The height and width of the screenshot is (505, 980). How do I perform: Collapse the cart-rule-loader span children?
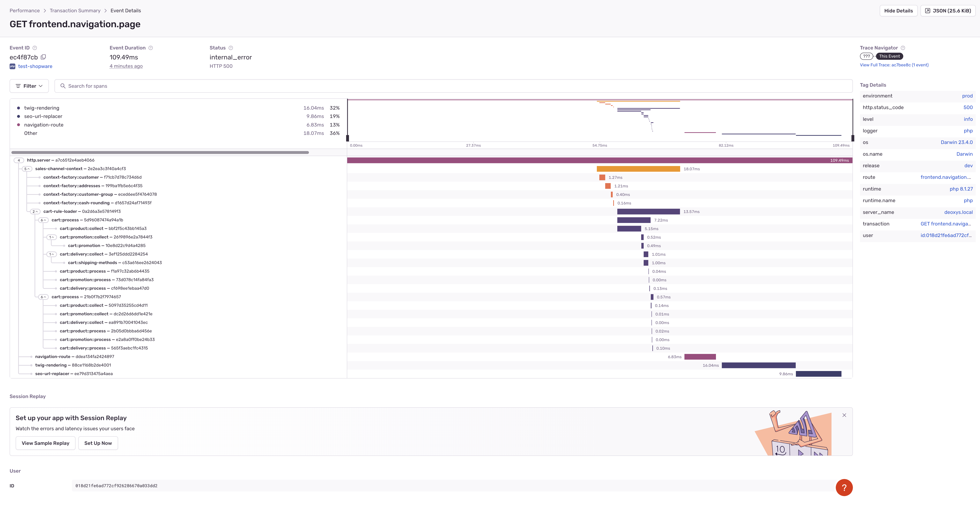point(35,211)
